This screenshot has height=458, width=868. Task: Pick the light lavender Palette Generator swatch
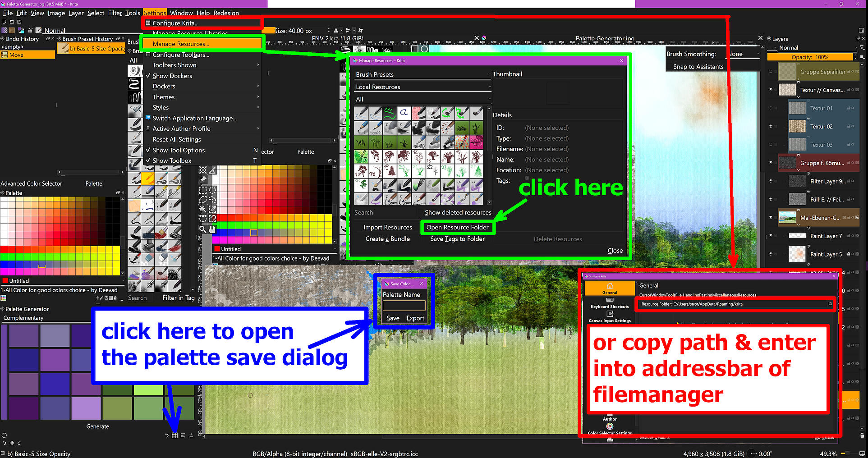click(x=86, y=408)
